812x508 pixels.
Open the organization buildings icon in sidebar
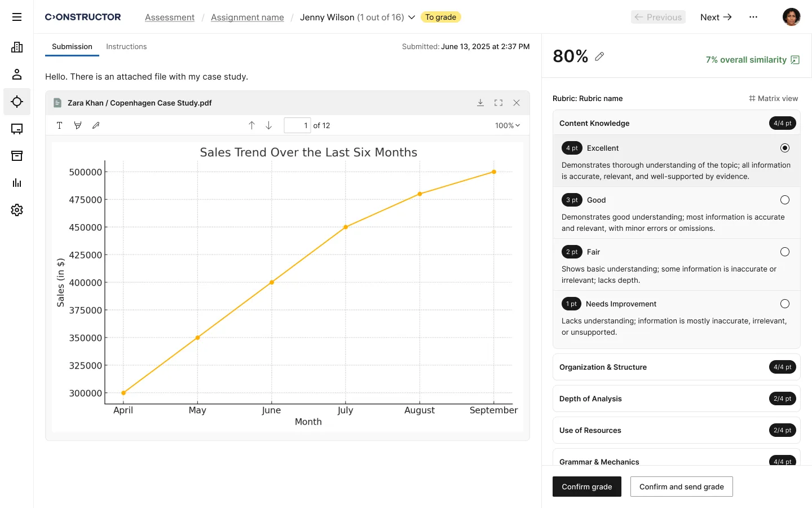17,47
